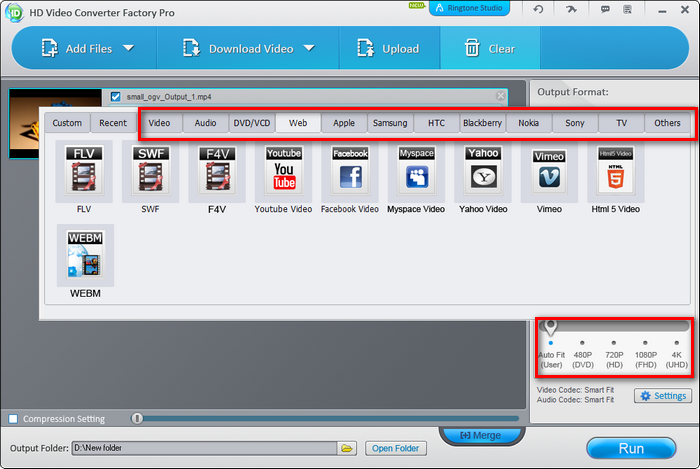Open the HTC devices tab
The height and width of the screenshot is (469, 700).
coord(436,123)
